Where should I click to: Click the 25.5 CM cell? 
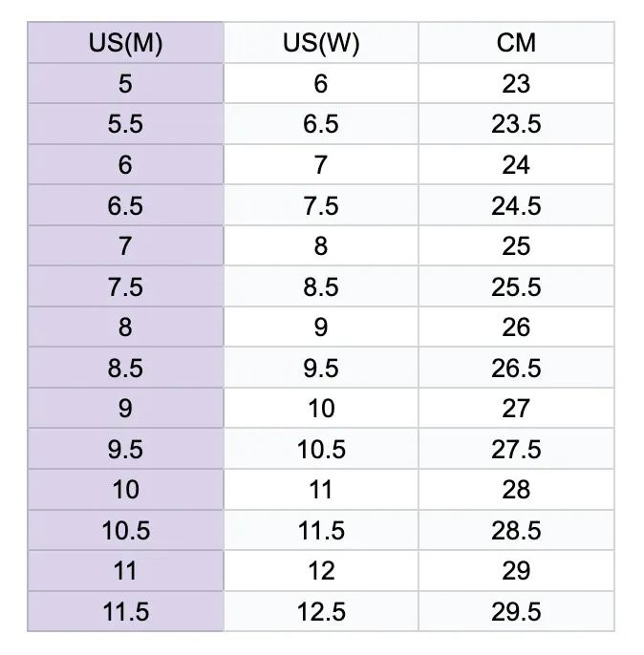516,286
